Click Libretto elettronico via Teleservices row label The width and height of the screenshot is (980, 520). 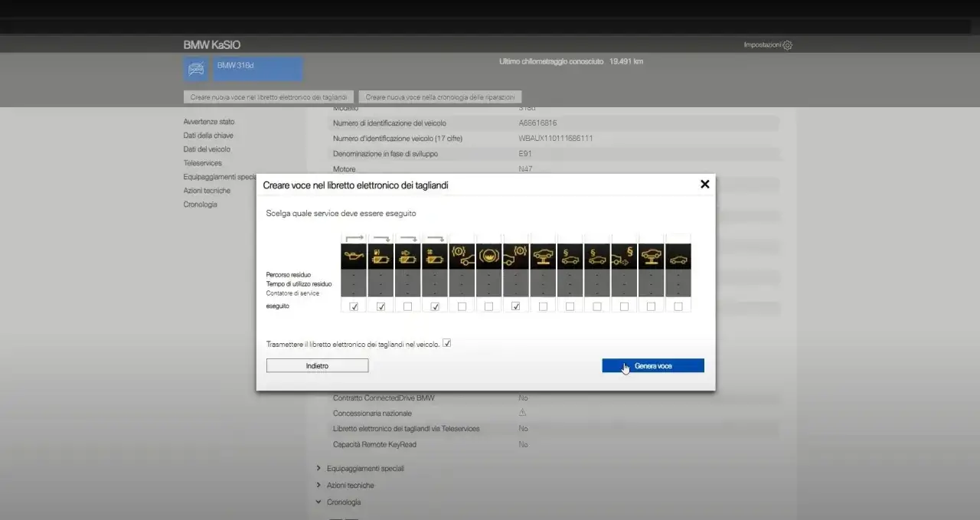pos(406,429)
